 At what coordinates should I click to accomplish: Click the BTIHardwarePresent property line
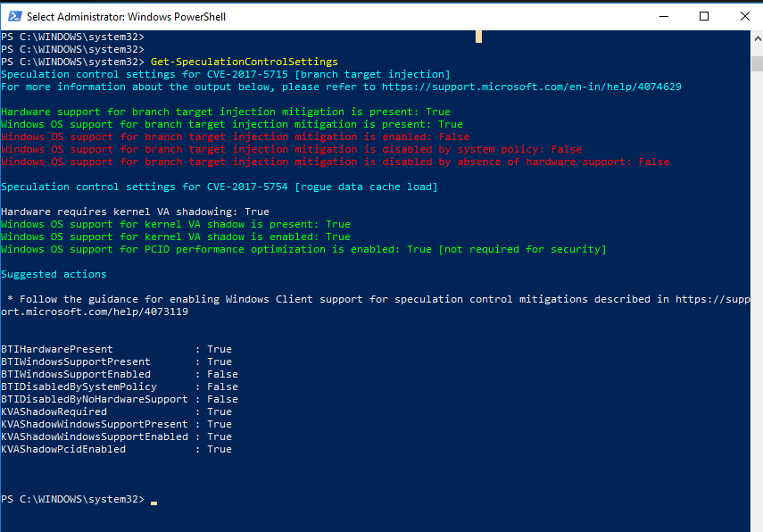tap(116, 349)
